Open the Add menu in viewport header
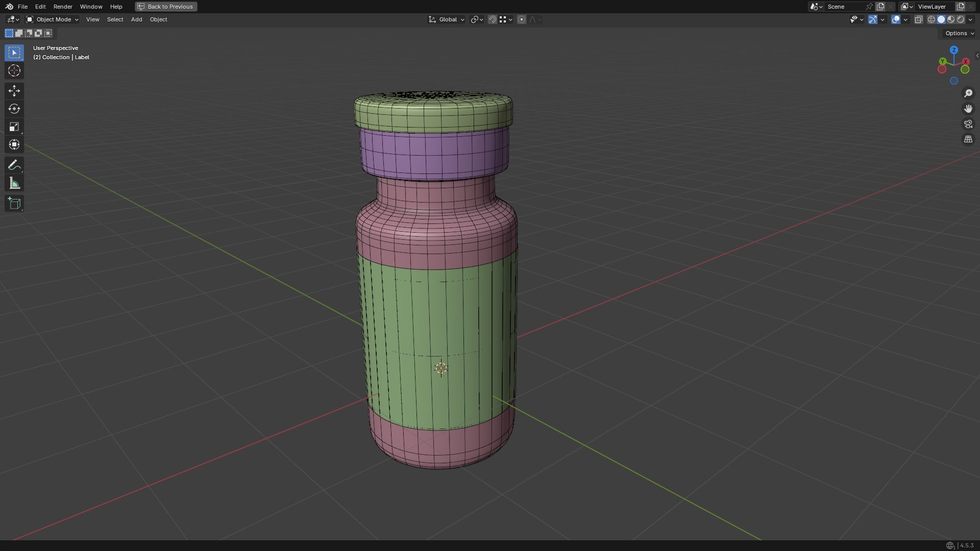 point(136,19)
